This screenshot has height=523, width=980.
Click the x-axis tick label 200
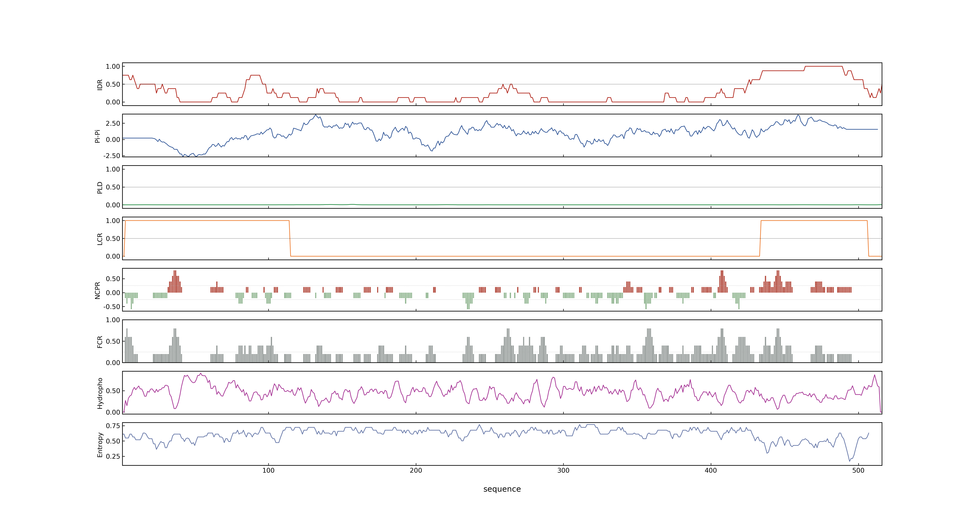[x=416, y=470]
